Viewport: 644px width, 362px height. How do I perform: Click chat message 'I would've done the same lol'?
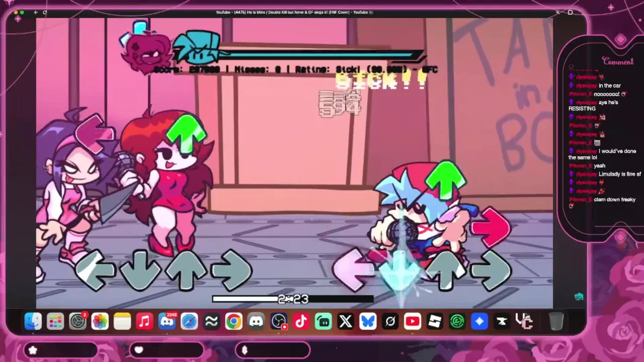click(x=602, y=154)
